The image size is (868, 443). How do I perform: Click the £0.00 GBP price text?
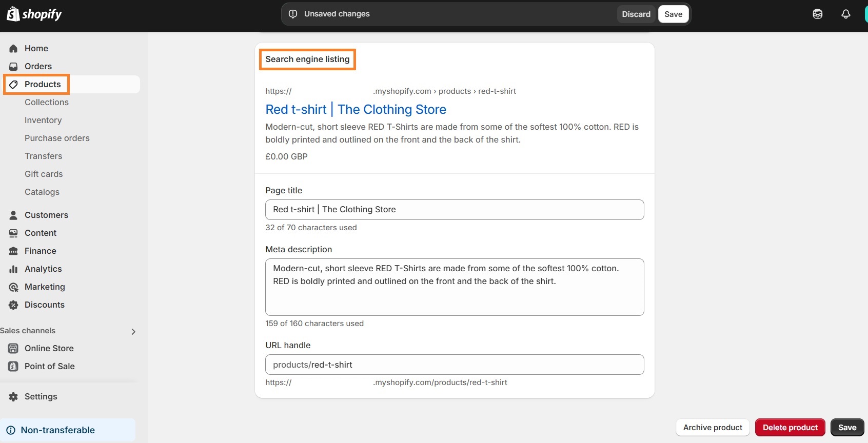pyautogui.click(x=286, y=156)
